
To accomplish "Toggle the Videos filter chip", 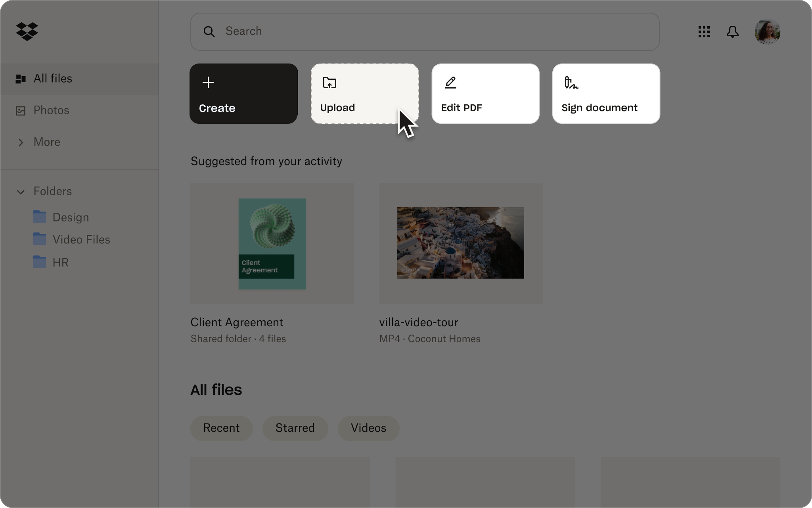I will (368, 428).
